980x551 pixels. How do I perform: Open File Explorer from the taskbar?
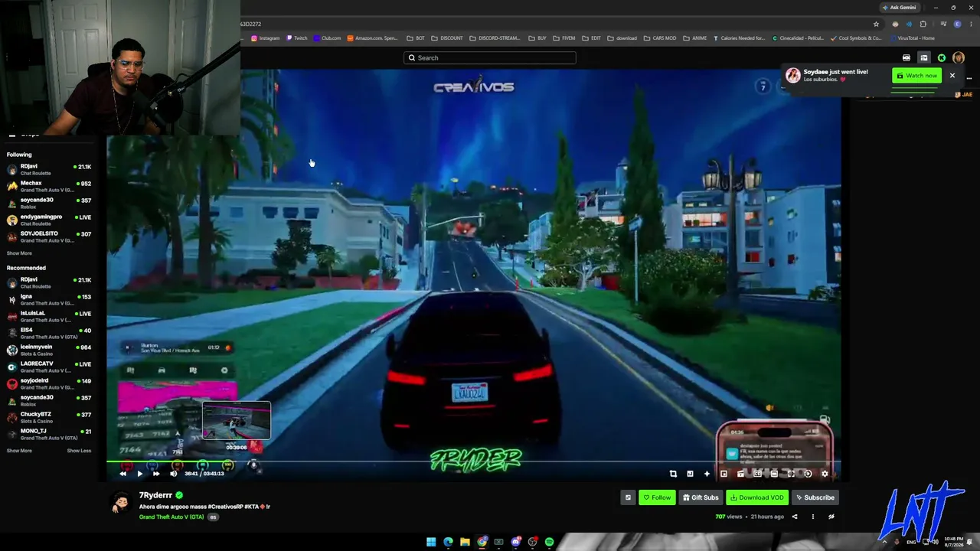coord(465,543)
